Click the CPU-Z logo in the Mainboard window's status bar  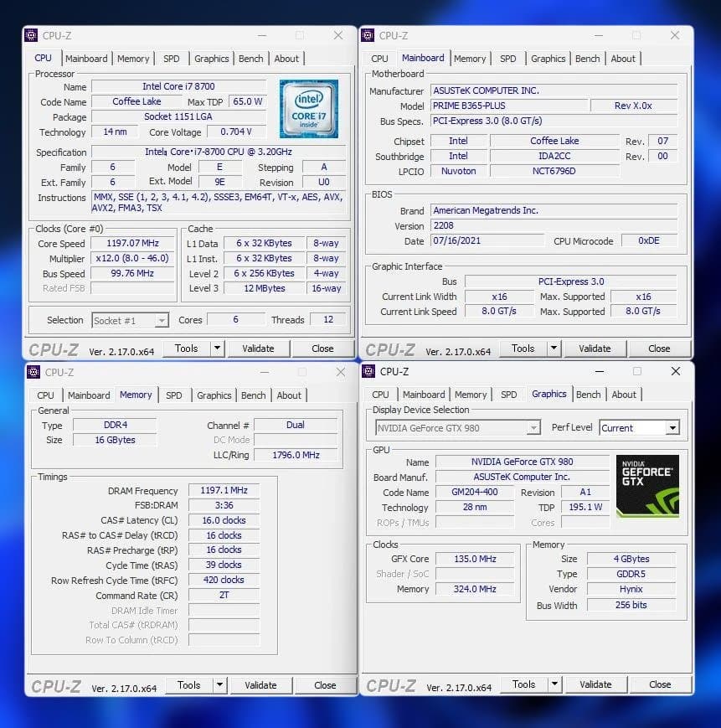pyautogui.click(x=389, y=349)
